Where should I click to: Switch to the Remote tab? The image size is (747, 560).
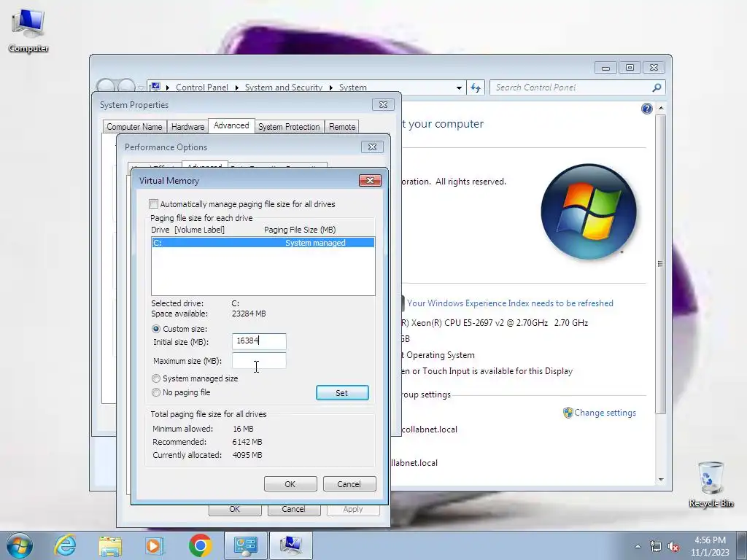tap(342, 127)
